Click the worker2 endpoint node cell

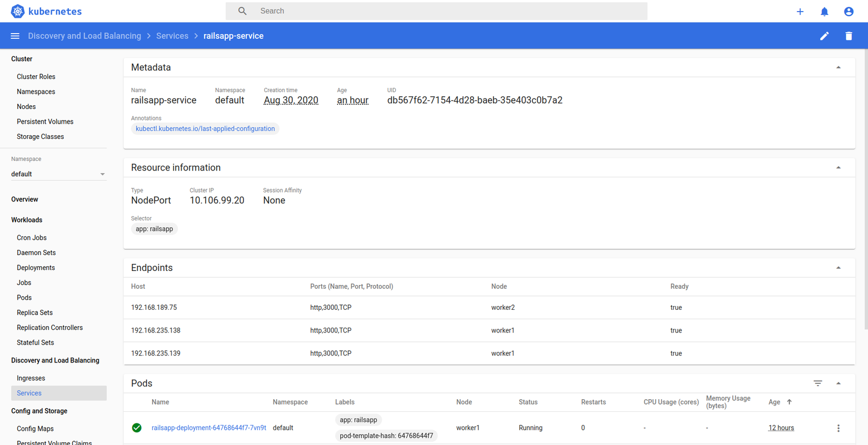click(x=503, y=308)
